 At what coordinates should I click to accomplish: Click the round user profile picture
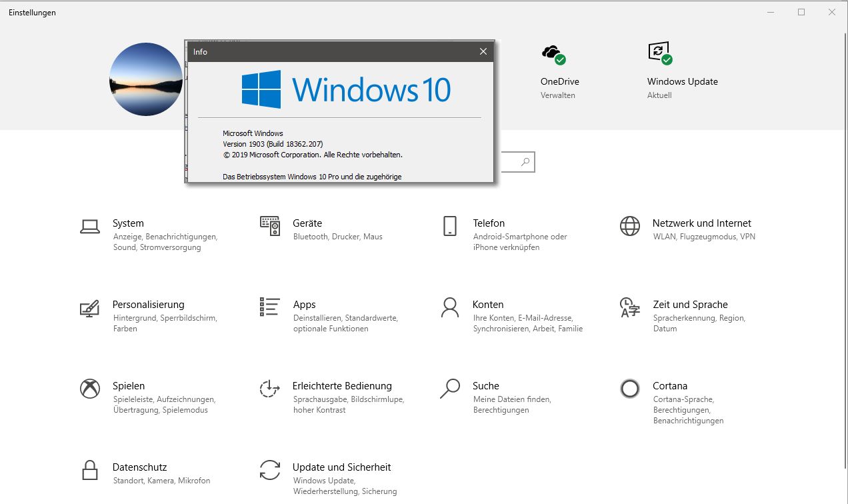146,79
